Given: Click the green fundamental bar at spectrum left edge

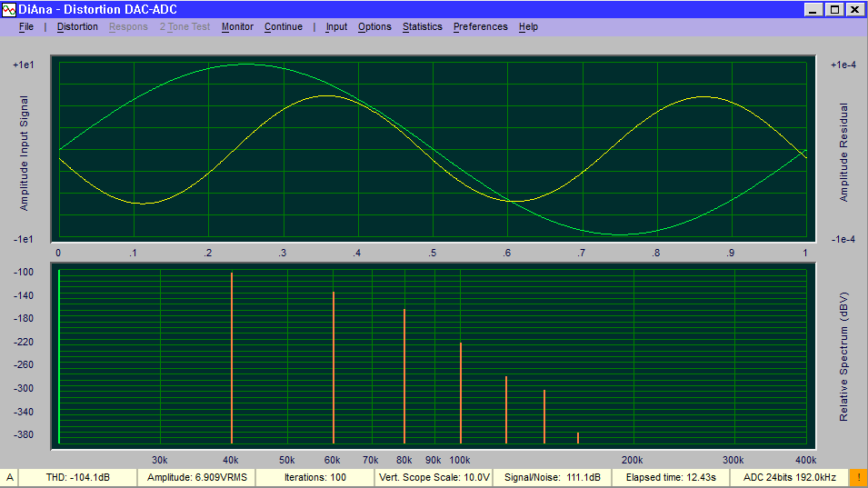Looking at the screenshot, I should click(59, 357).
